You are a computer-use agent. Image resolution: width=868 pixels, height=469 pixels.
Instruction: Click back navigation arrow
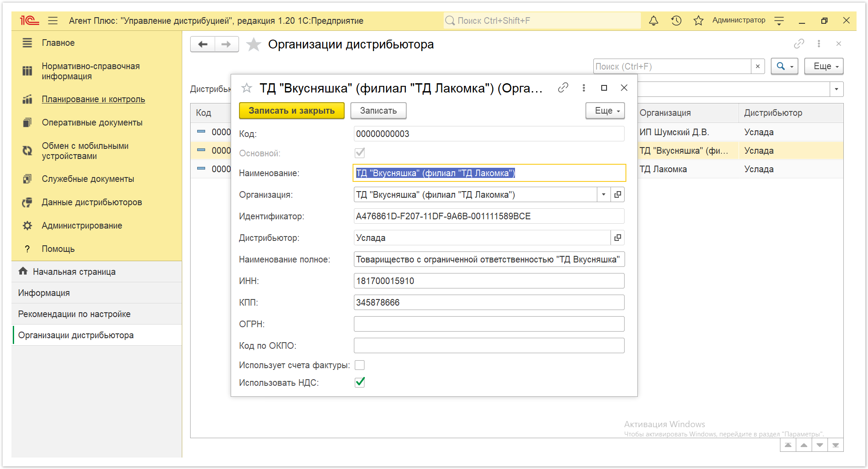tap(203, 44)
